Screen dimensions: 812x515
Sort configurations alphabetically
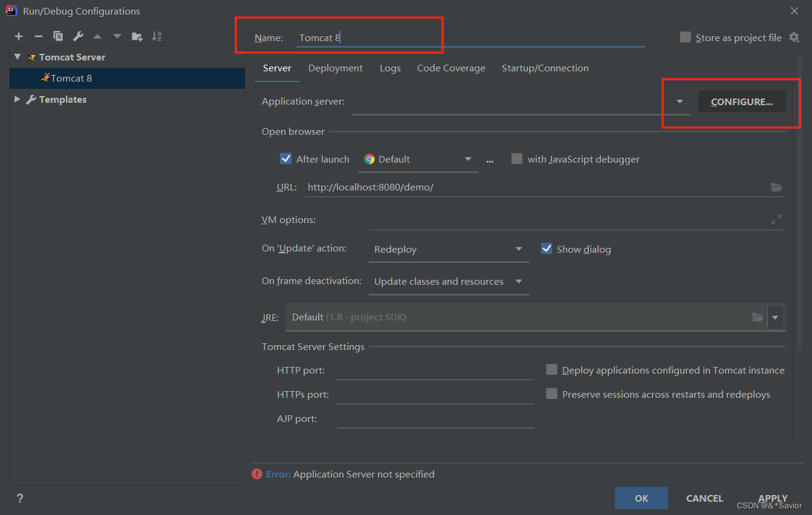click(157, 36)
